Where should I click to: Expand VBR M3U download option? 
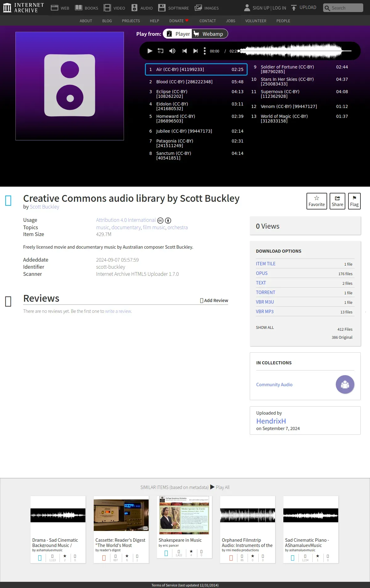265,302
